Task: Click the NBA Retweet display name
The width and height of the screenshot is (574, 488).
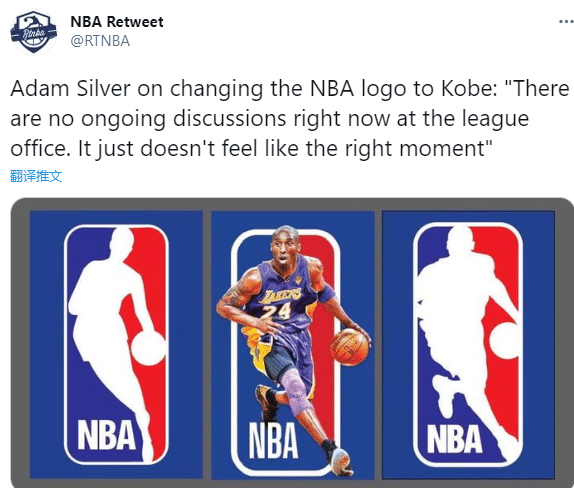Action: pyautogui.click(x=117, y=22)
